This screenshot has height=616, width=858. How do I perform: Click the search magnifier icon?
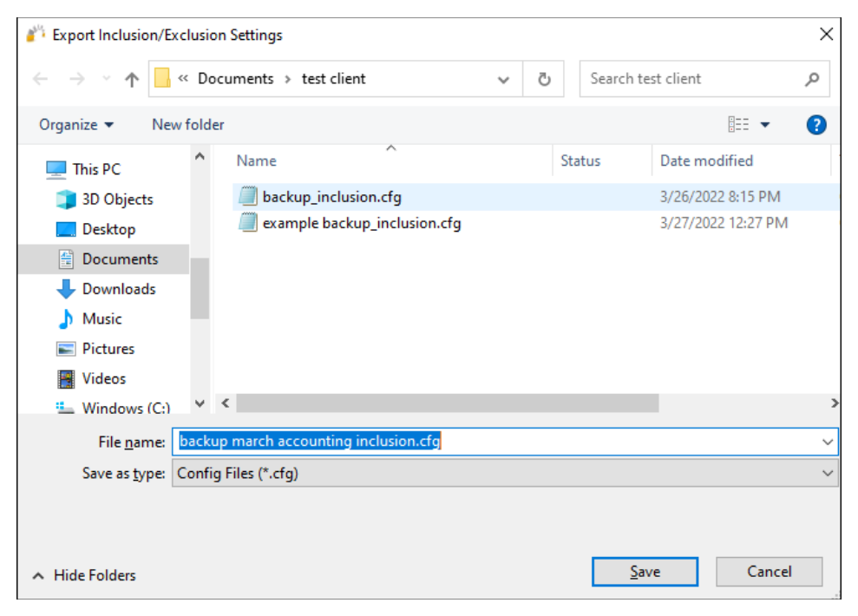813,79
